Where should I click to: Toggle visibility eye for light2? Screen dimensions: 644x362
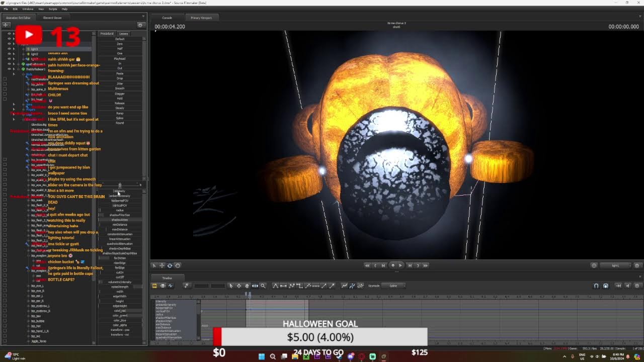pyautogui.click(x=9, y=54)
